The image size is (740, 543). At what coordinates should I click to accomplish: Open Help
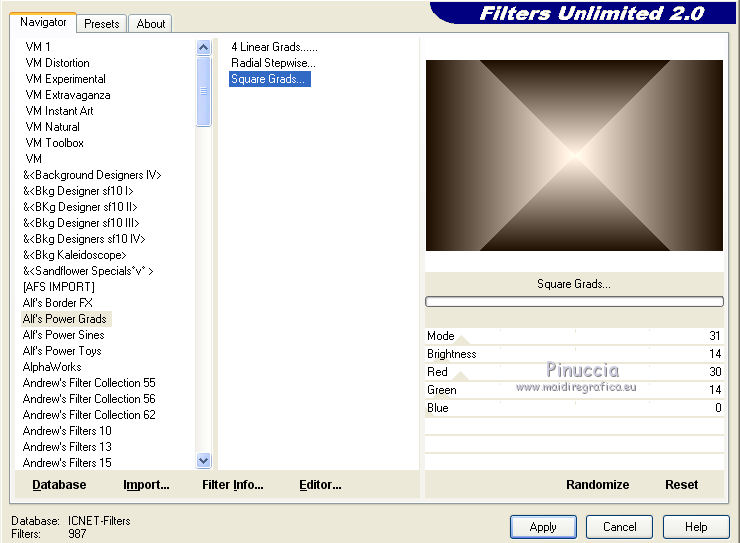tap(696, 527)
